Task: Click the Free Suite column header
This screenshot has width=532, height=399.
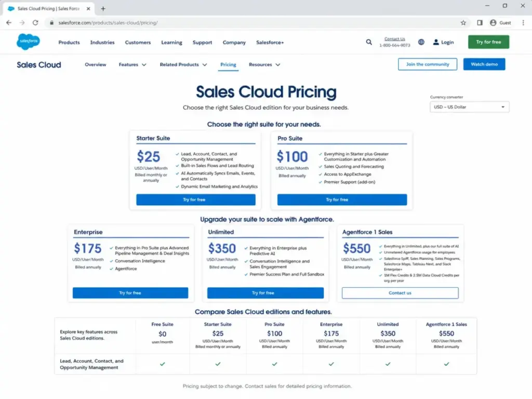Action: pos(162,324)
